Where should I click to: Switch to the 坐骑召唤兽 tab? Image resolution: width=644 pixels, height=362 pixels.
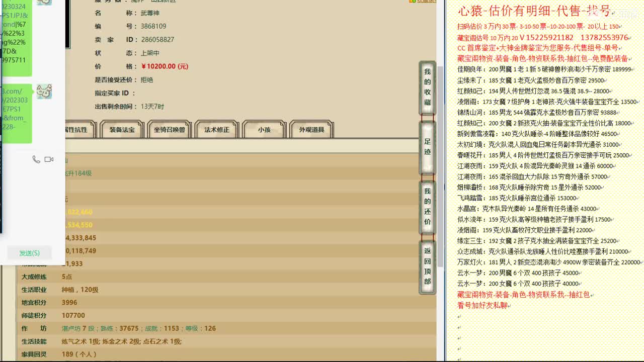170,130
